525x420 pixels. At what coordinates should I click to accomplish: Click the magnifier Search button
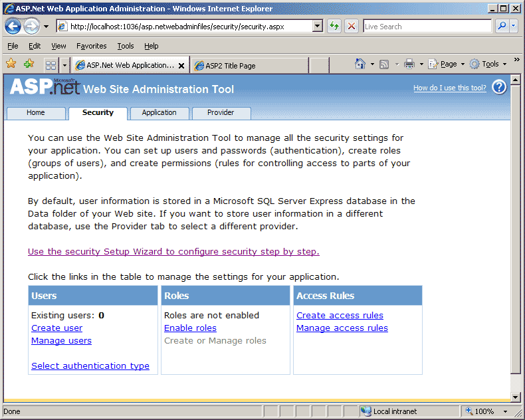tap(502, 26)
